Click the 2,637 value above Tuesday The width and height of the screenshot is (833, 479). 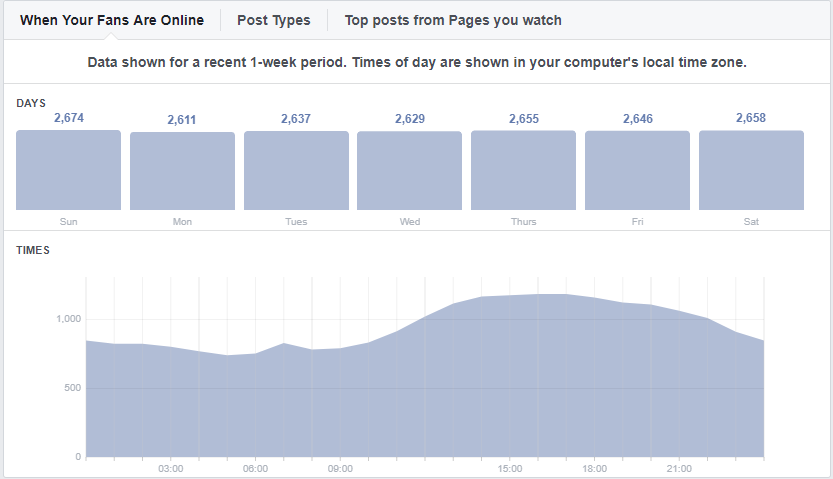[x=296, y=119]
